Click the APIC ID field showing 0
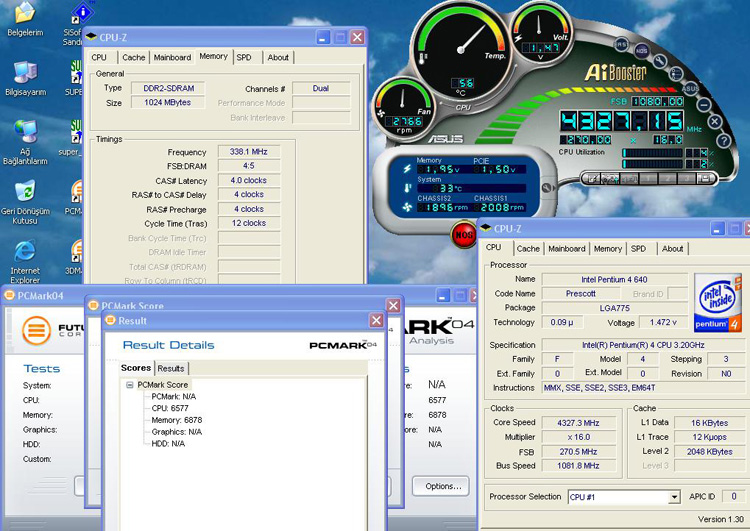Viewport: 750px width, 531px height. pyautogui.click(x=733, y=497)
